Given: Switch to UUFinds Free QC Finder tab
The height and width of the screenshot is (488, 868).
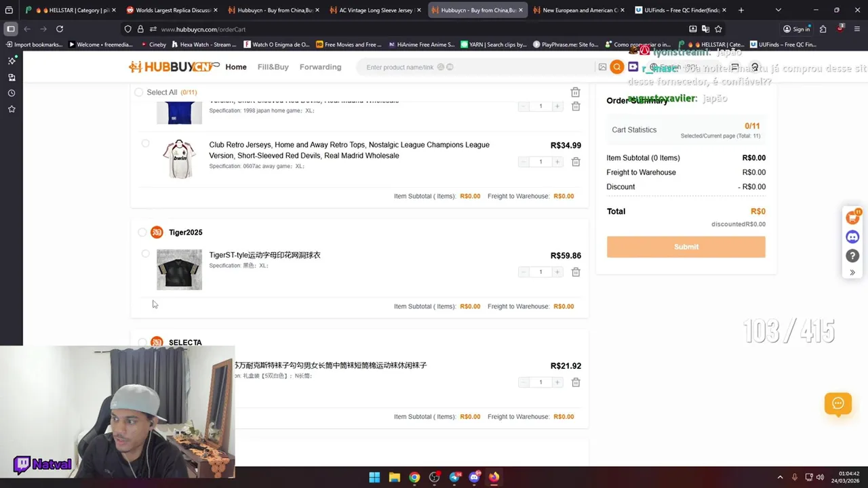Looking at the screenshot, I should [681, 10].
